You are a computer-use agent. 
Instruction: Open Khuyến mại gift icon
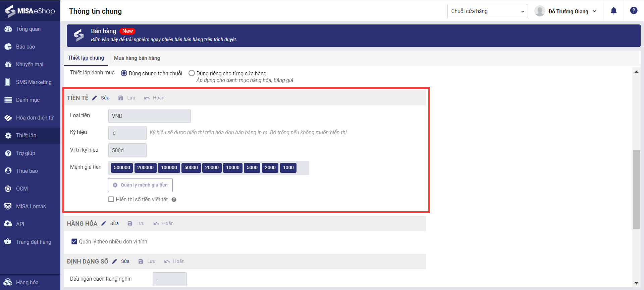(x=8, y=65)
